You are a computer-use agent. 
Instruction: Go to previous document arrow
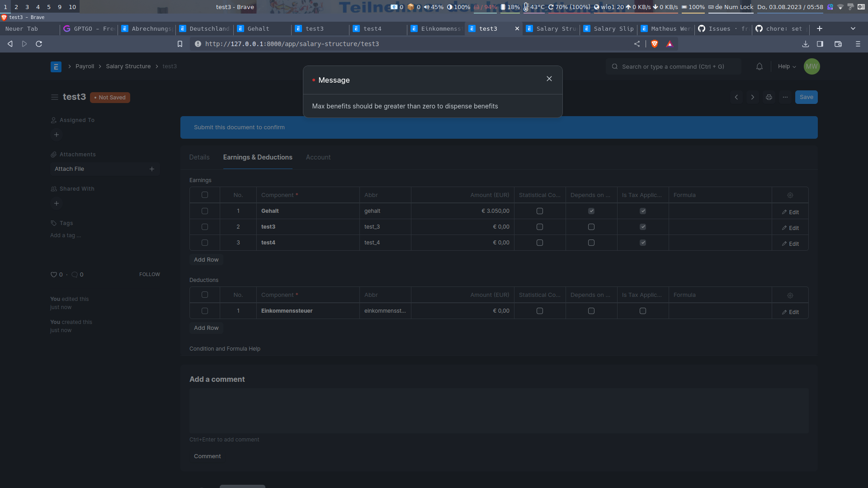pyautogui.click(x=736, y=97)
